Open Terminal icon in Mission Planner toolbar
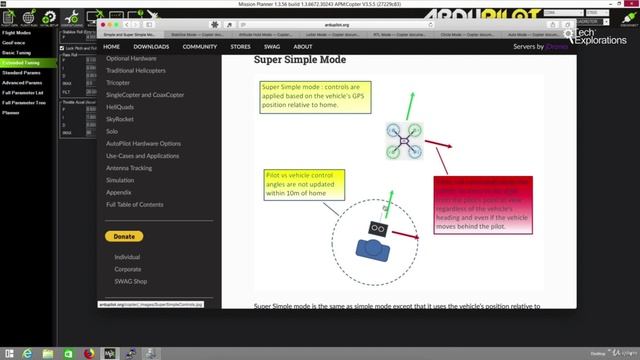 tap(116, 15)
